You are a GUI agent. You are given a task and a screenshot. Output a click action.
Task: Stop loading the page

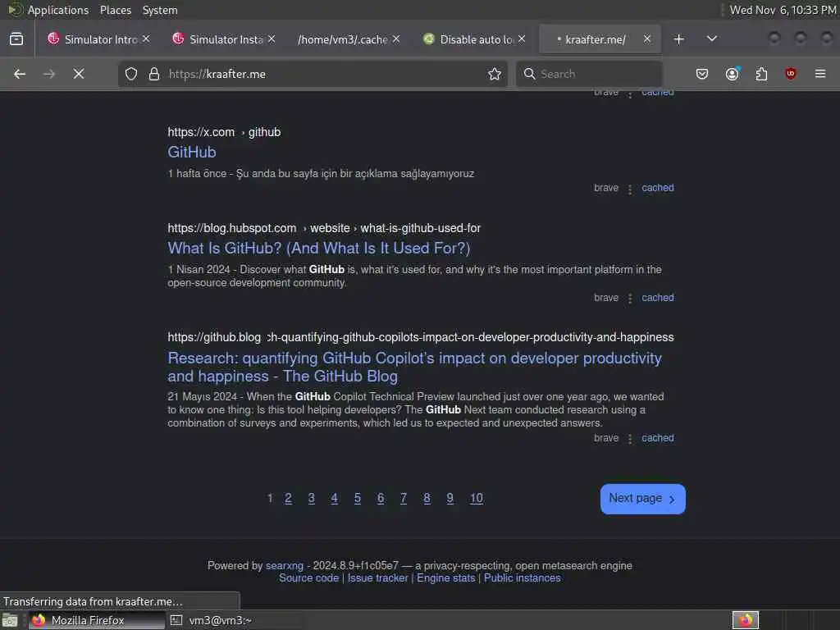(x=79, y=74)
